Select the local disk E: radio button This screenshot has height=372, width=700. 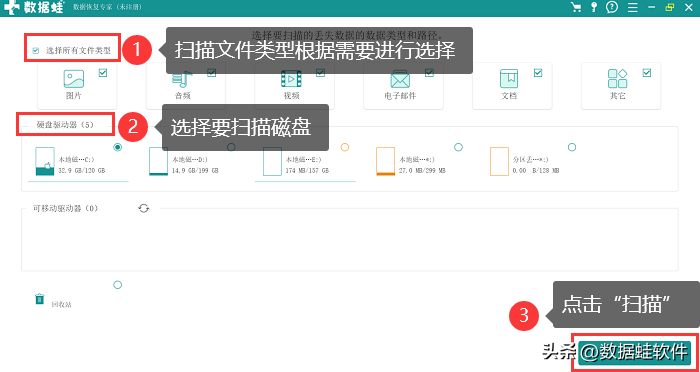click(345, 147)
